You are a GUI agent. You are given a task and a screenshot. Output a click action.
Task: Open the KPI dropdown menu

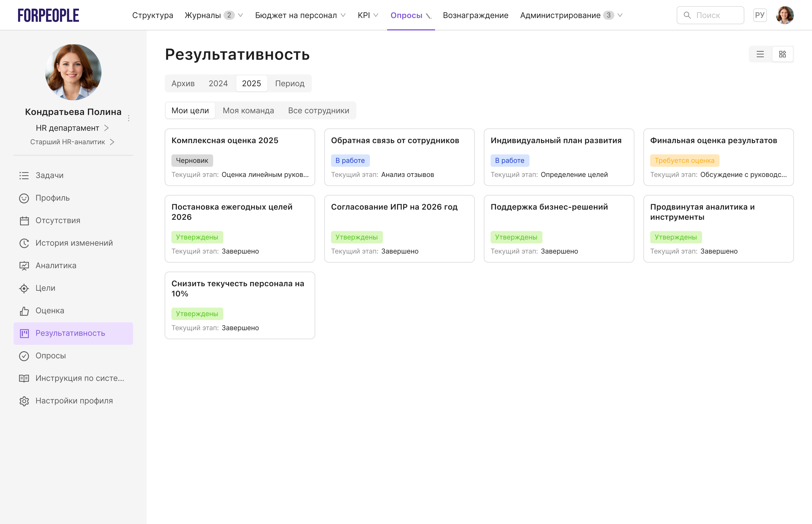pos(367,15)
